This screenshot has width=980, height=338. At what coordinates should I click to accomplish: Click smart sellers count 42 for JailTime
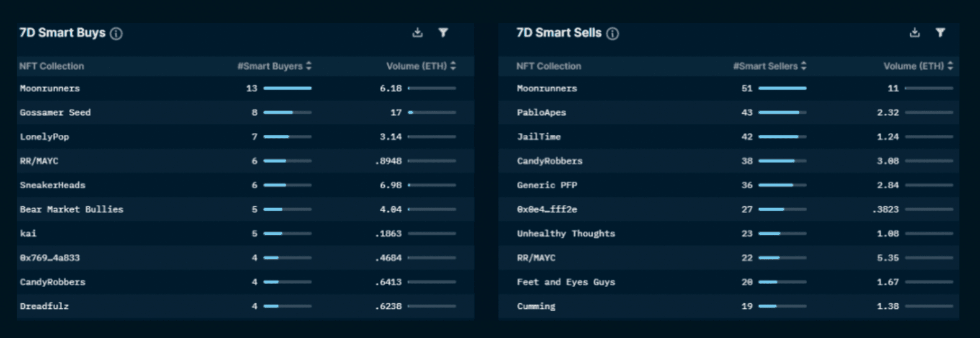click(747, 137)
